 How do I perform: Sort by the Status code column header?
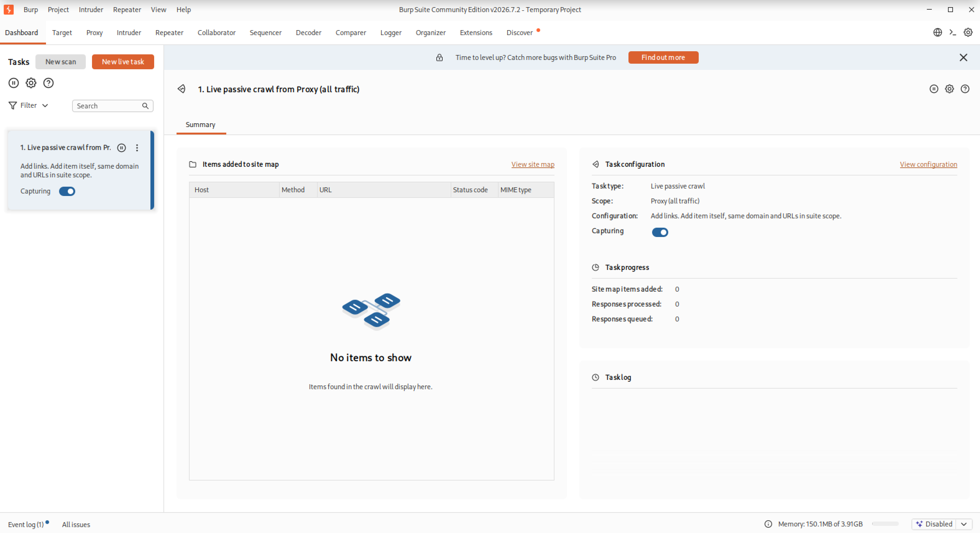tap(474, 190)
